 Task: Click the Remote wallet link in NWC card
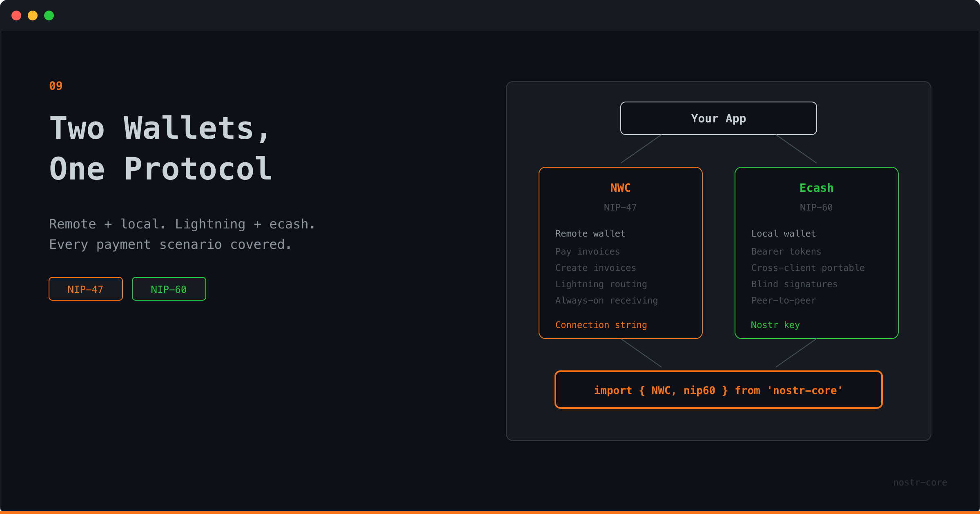[590, 233]
